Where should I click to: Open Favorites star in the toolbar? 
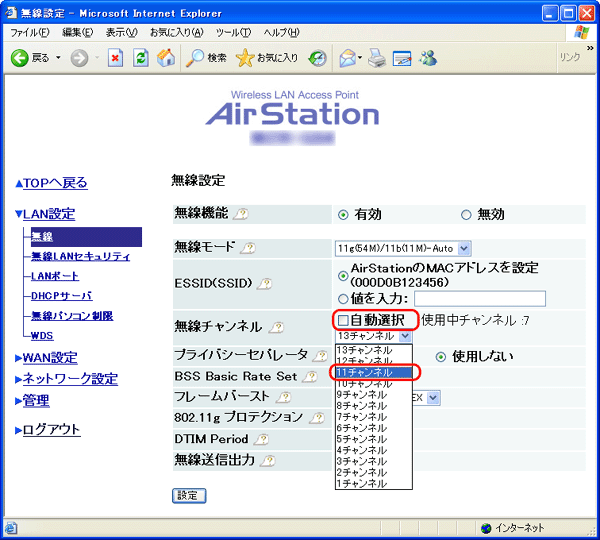[x=245, y=58]
